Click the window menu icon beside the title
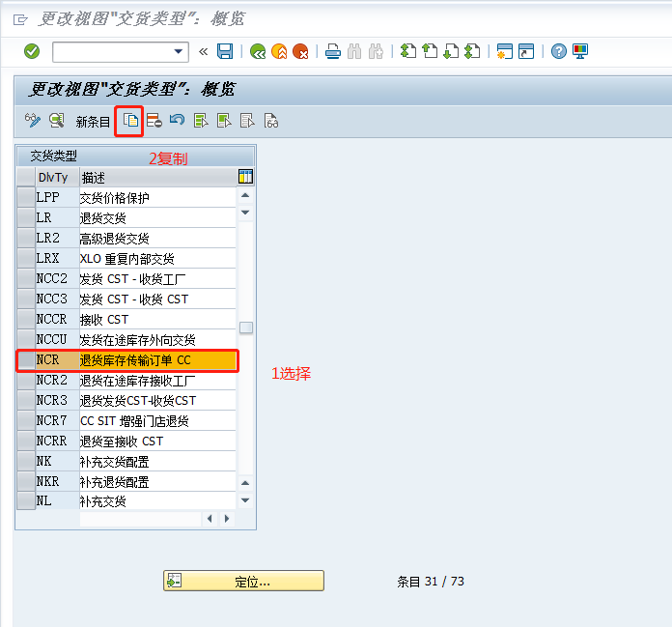 pos(20,19)
